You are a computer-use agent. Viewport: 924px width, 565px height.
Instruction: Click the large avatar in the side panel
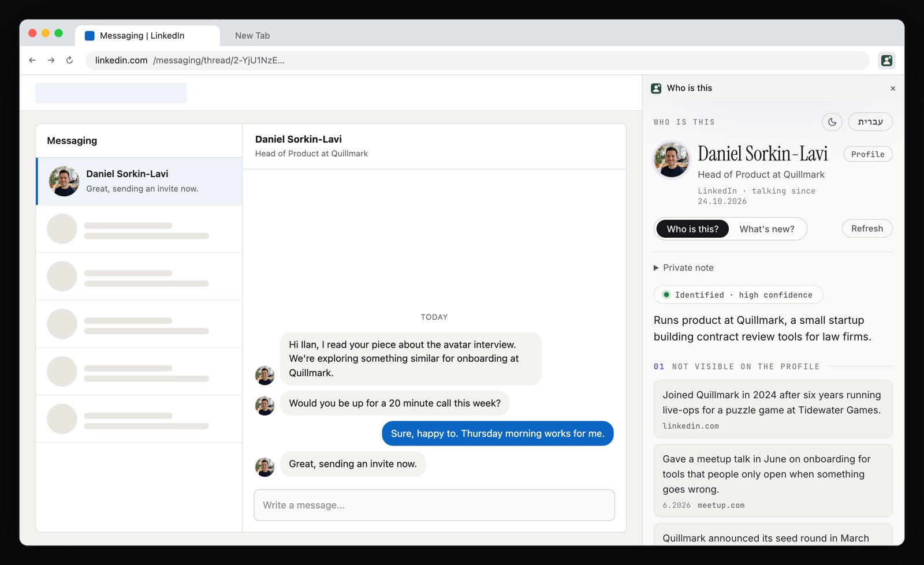pos(672,160)
